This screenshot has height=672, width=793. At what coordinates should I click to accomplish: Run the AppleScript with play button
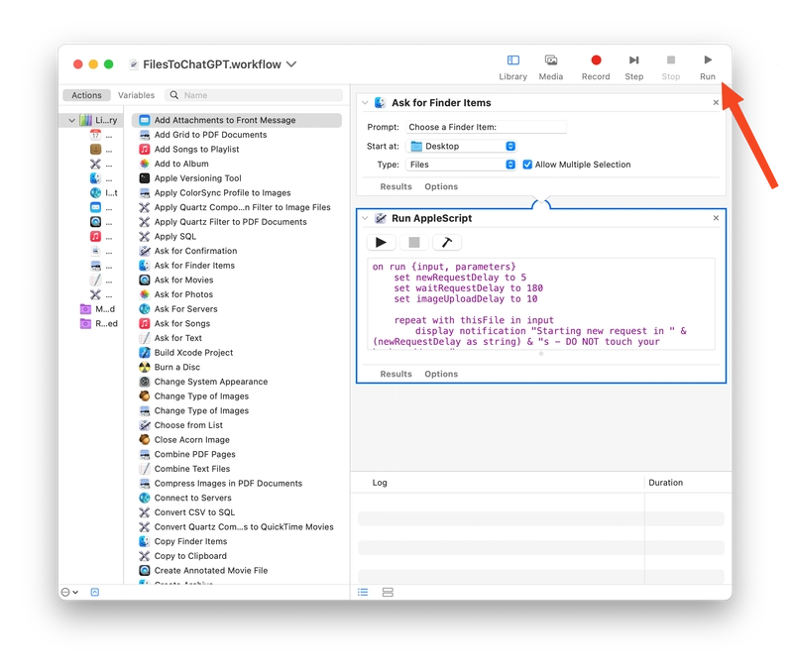[x=381, y=243]
